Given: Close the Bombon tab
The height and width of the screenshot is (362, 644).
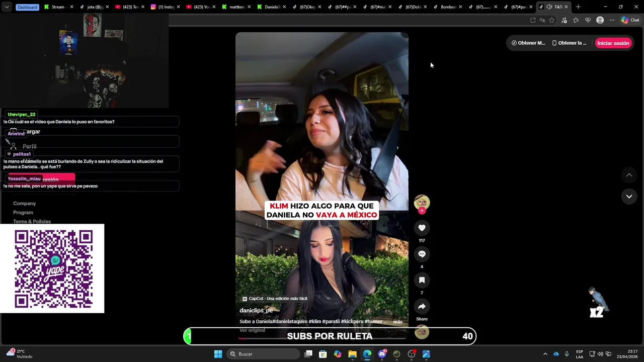Looking at the screenshot, I should 460,7.
